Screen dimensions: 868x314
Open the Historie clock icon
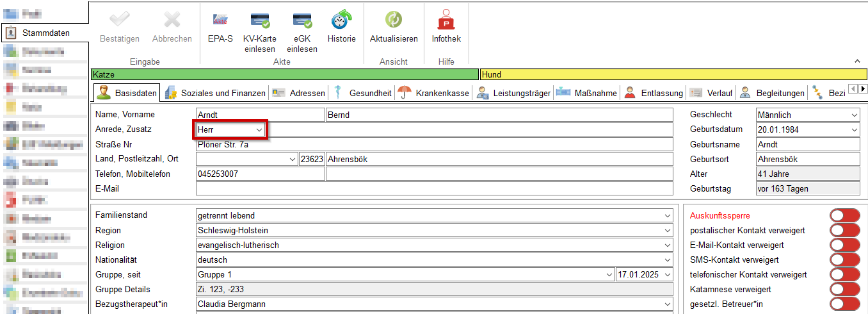coord(341,21)
